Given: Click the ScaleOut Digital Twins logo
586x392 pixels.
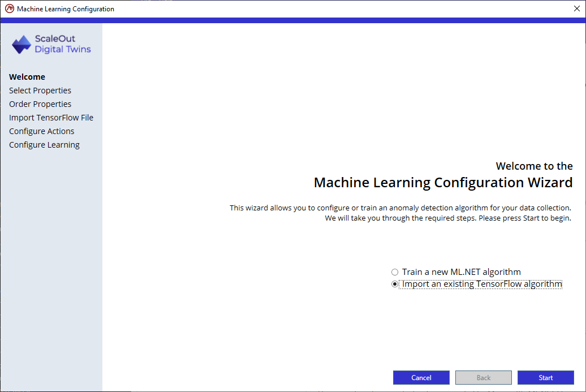Looking at the screenshot, I should [x=51, y=45].
